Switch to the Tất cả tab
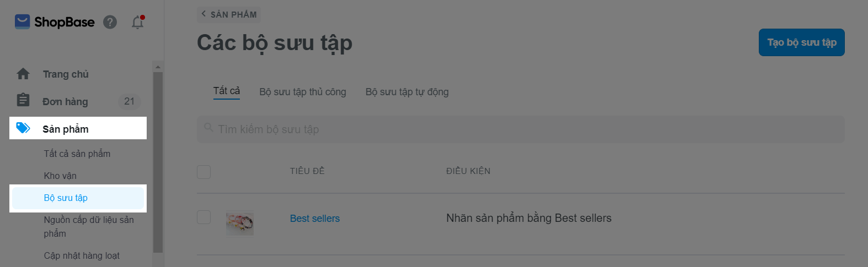This screenshot has height=267, width=868. click(x=227, y=91)
